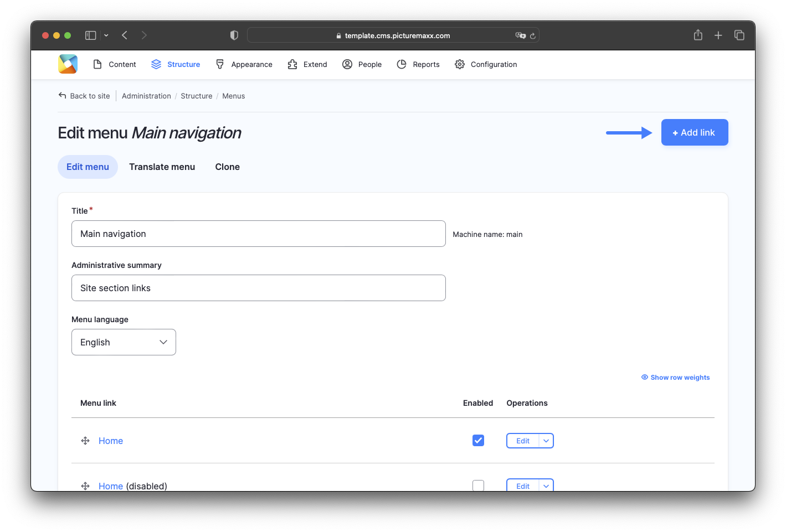Open the Structure admin menu
The width and height of the screenshot is (786, 532).
pos(176,64)
